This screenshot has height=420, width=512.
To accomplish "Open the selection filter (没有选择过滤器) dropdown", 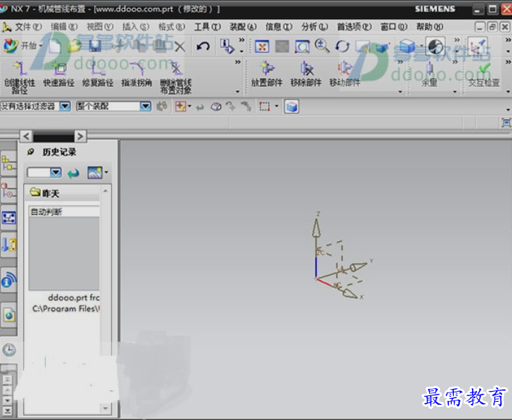I will point(65,107).
